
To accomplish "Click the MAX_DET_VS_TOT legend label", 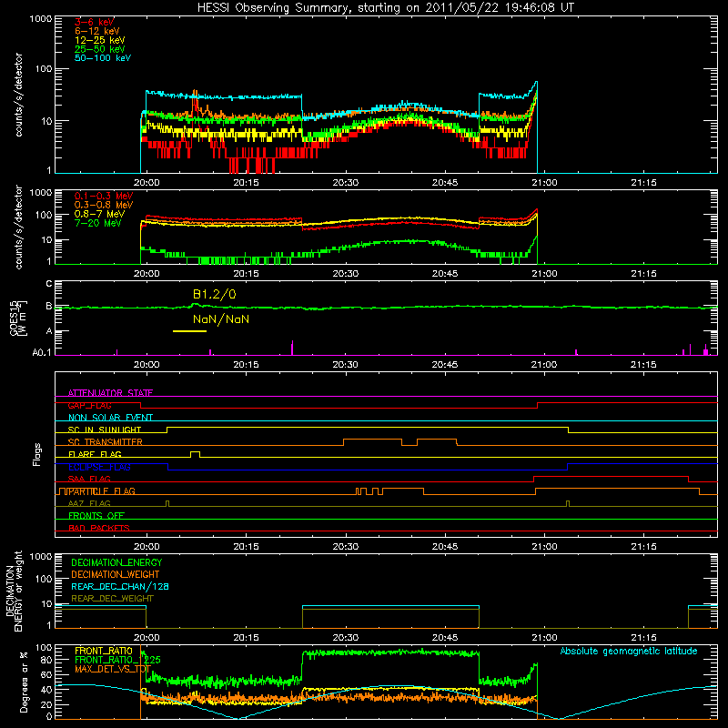I will [x=113, y=669].
